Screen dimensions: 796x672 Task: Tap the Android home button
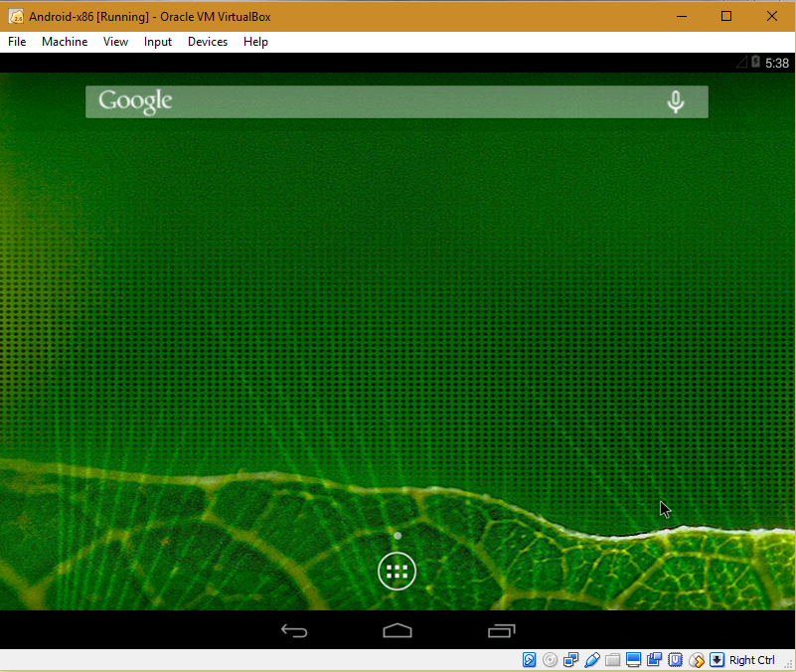click(398, 630)
